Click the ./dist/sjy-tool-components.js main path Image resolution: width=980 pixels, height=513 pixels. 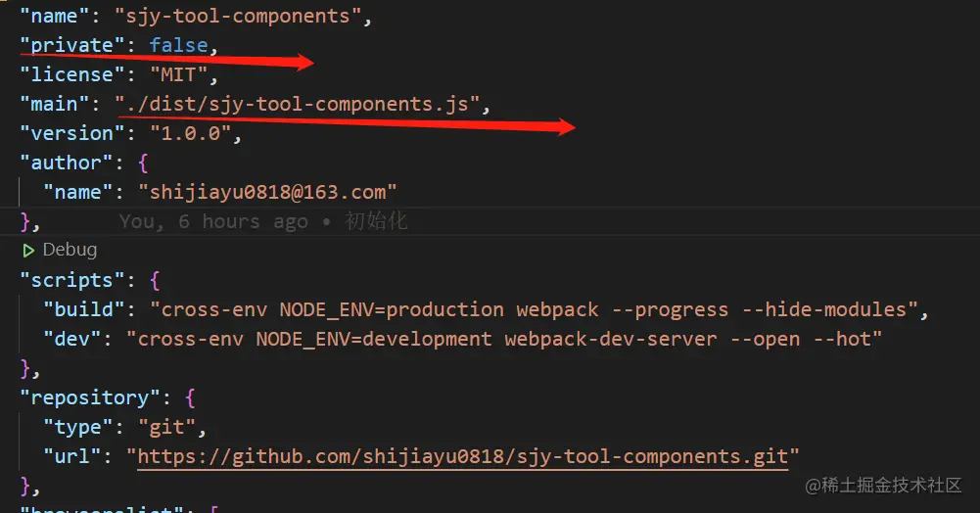pyautogui.click(x=297, y=104)
